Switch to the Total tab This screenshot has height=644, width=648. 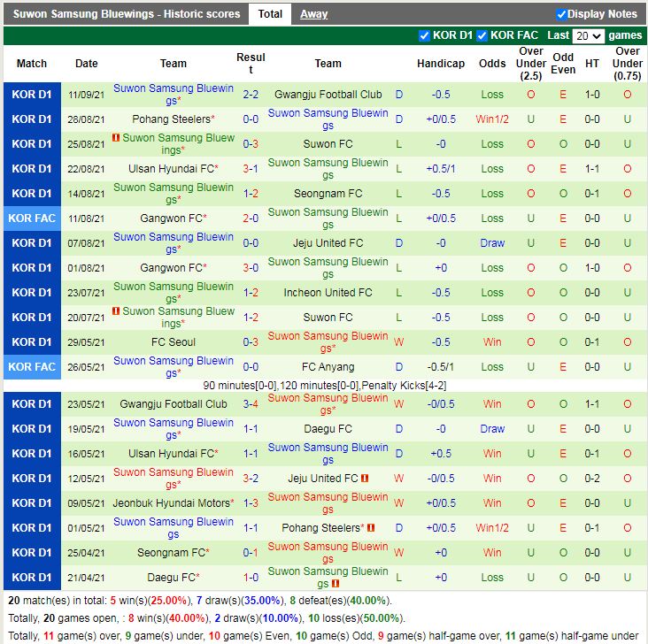click(x=270, y=14)
